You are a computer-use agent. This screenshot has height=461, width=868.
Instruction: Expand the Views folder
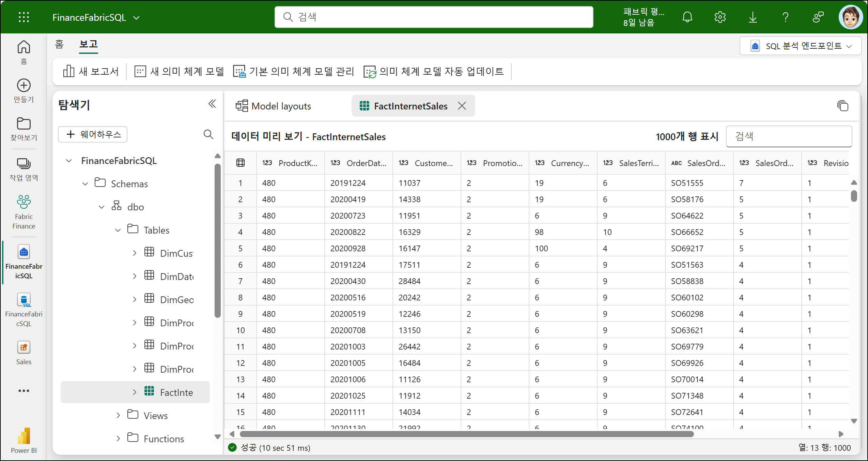(118, 415)
